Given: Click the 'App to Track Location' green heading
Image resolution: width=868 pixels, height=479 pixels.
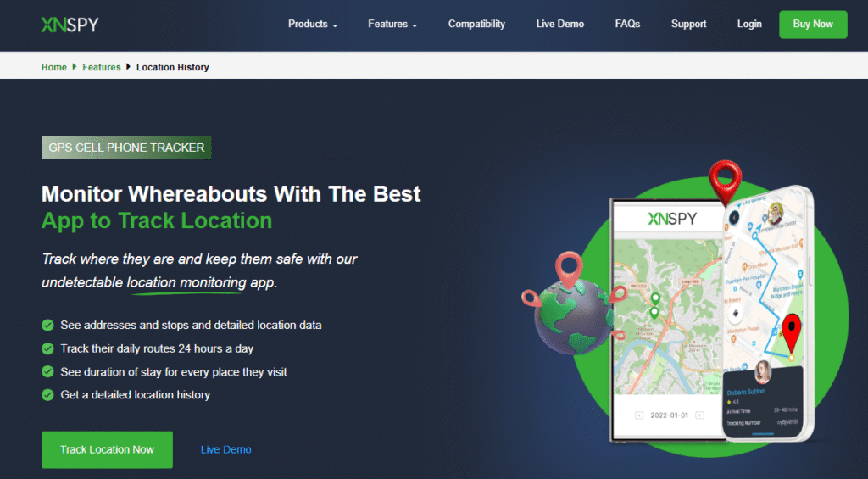Looking at the screenshot, I should [157, 220].
